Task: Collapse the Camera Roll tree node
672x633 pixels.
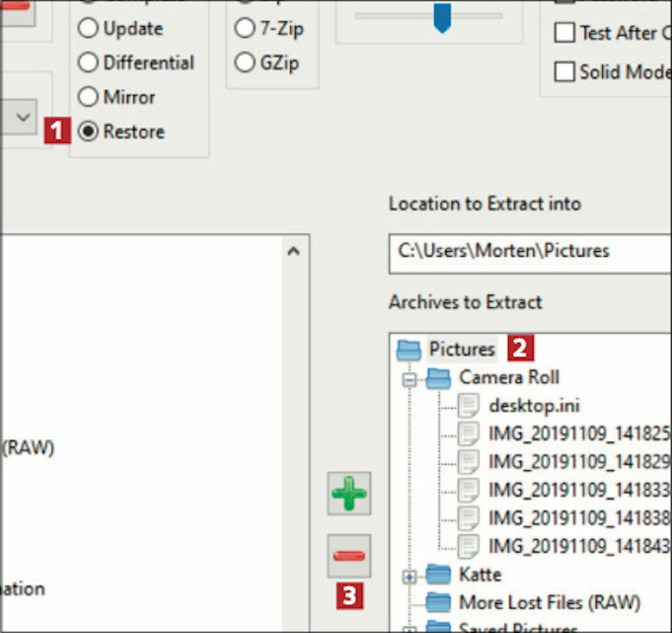Action: pyautogui.click(x=409, y=380)
